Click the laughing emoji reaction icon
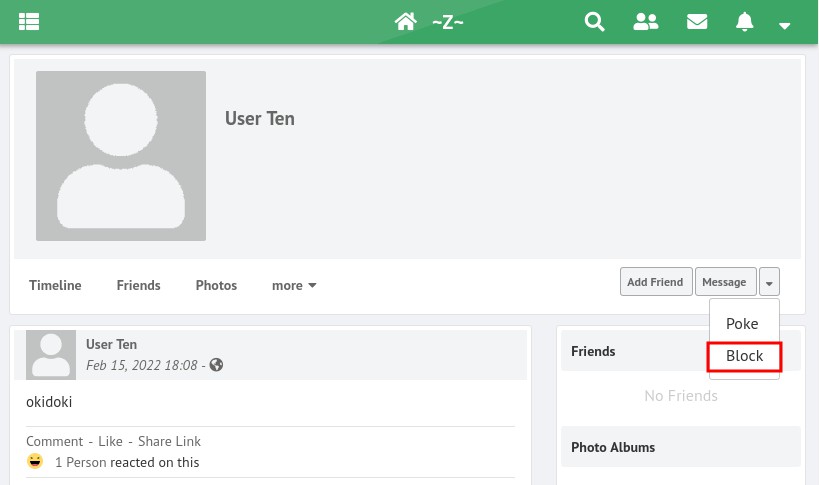 coord(36,462)
